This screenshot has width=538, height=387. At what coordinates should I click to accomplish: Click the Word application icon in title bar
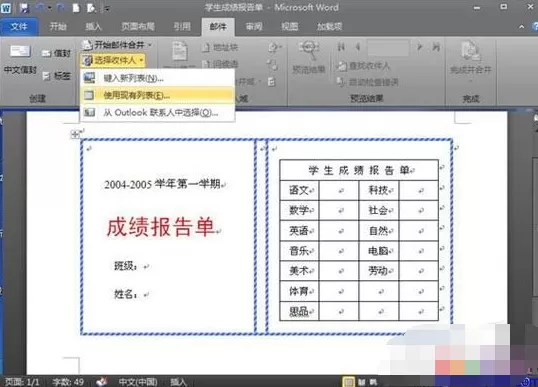coord(6,8)
